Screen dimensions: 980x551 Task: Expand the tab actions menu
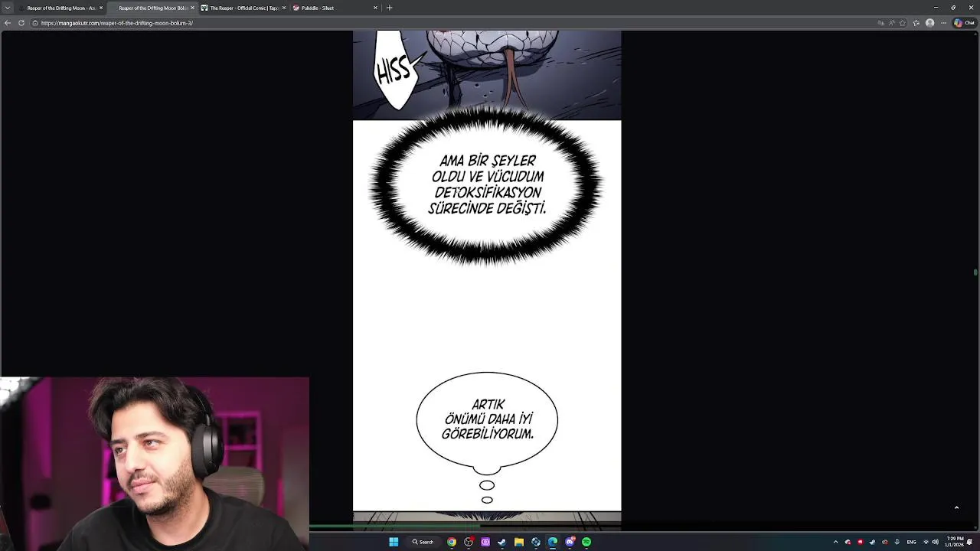8,8
